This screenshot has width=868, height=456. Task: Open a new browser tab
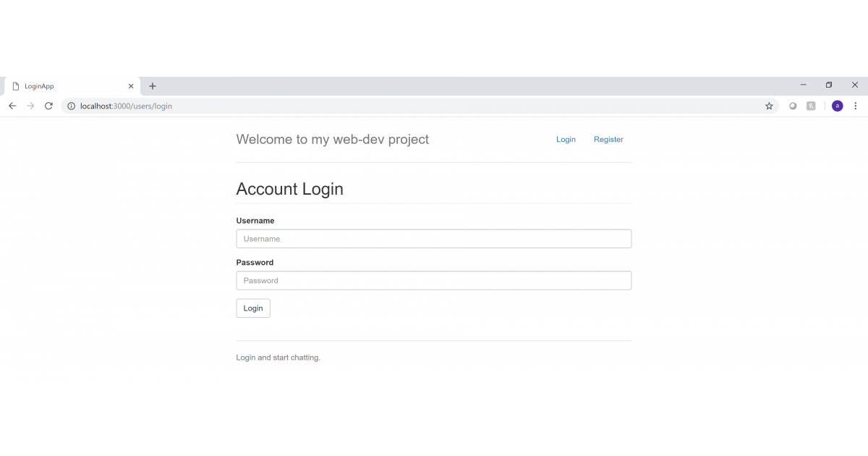[153, 86]
